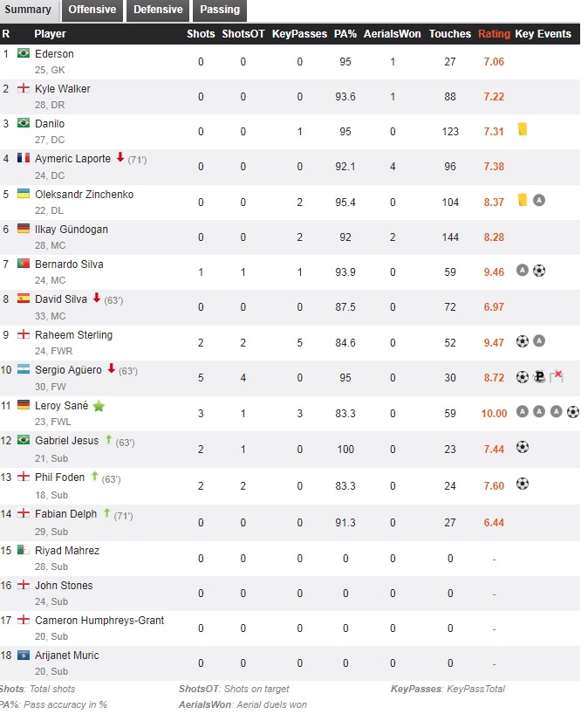Click Laporte's red substituted-off arrow
588x721 pixels.
(120, 159)
